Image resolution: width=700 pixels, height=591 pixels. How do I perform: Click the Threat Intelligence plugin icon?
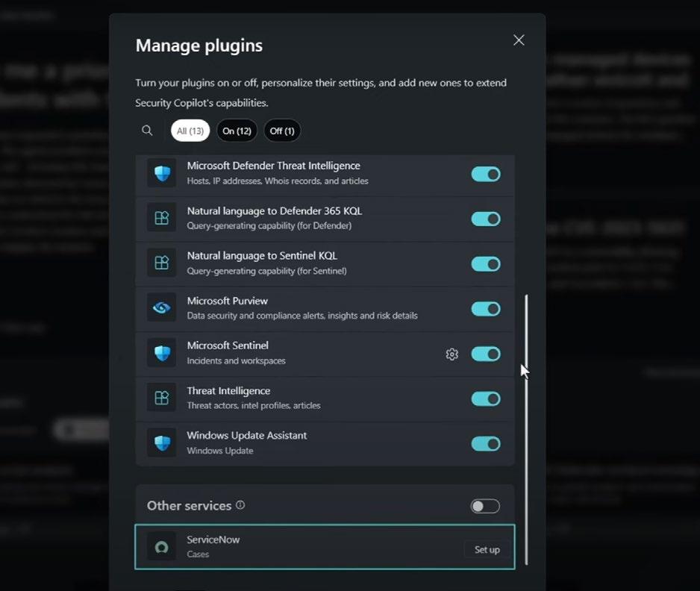(x=162, y=398)
